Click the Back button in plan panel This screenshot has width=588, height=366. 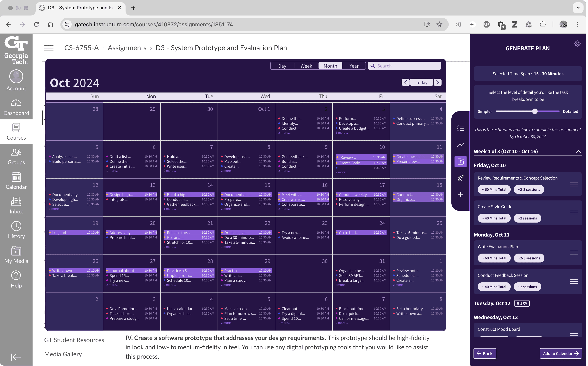tap(485, 353)
